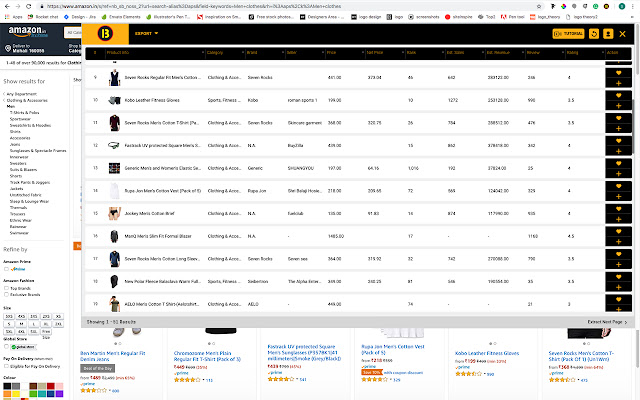Favorite the New Polar Fleece Balaclava row
Screen dimensions: 640x400
[x=618, y=277]
